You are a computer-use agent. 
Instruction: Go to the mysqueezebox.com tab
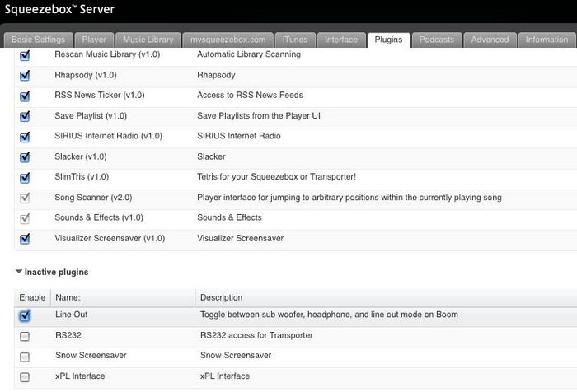coord(228,40)
